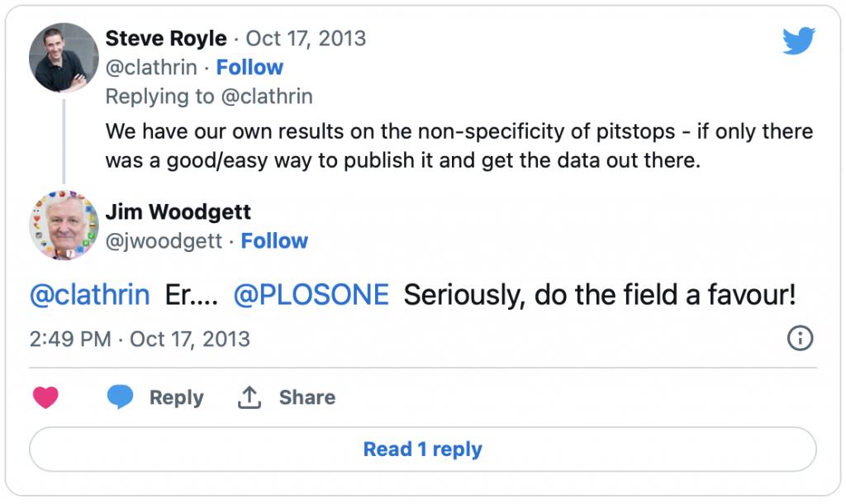Viewport: 846px width, 504px height.
Task: Open the Steve Royle display name
Action: [x=166, y=38]
